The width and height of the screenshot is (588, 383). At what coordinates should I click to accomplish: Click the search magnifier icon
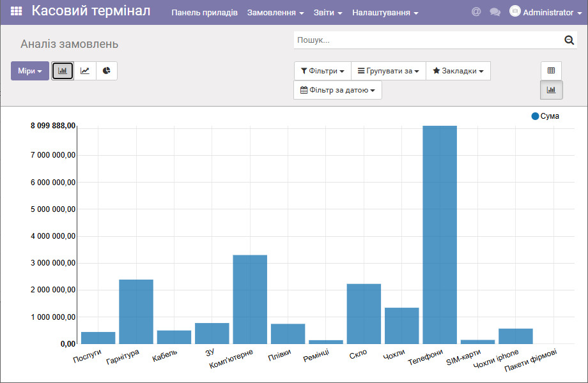pyautogui.click(x=569, y=40)
